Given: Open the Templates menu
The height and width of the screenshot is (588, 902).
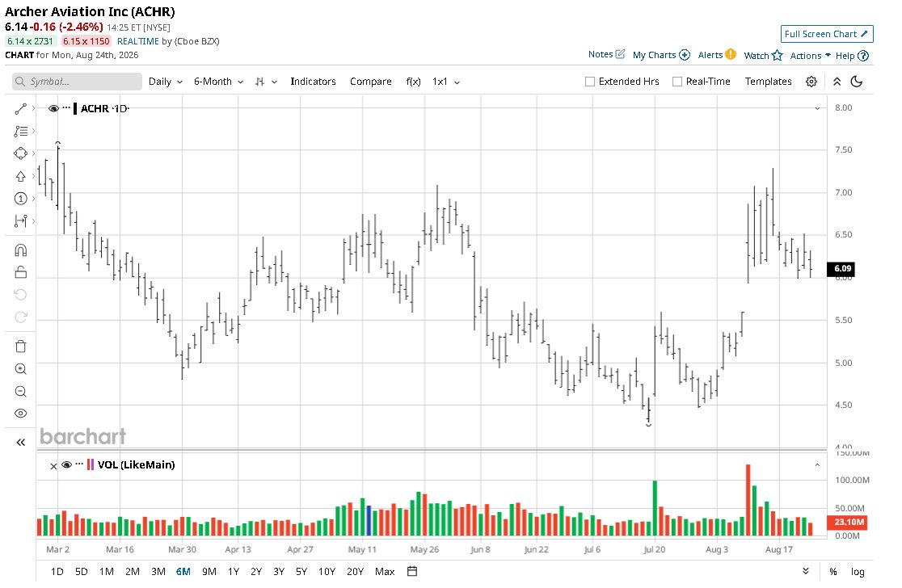Looking at the screenshot, I should [x=768, y=82].
